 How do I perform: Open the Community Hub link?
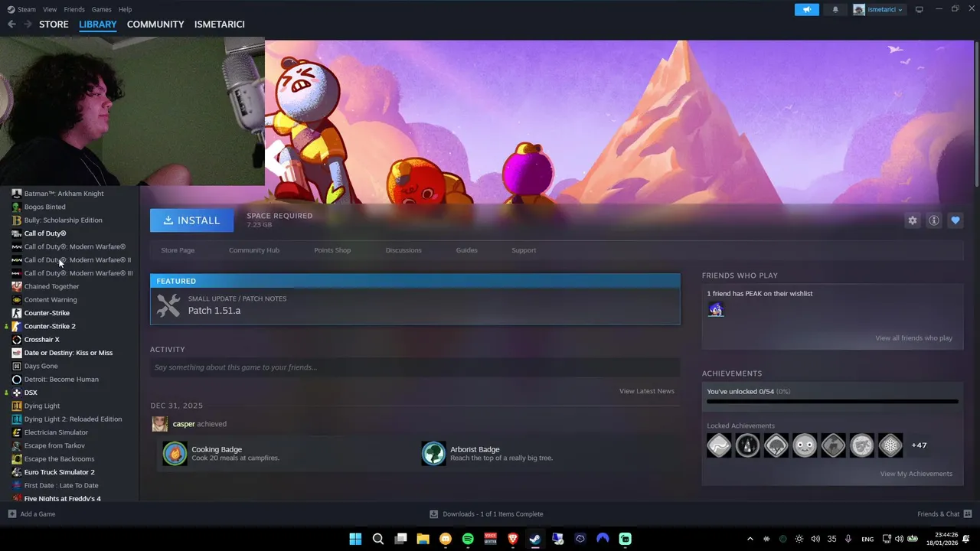[x=254, y=250]
